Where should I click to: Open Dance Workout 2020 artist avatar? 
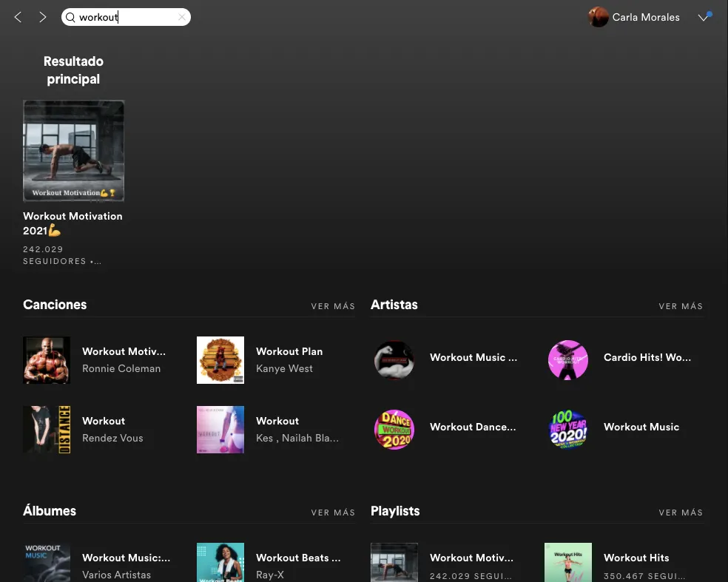click(x=394, y=430)
